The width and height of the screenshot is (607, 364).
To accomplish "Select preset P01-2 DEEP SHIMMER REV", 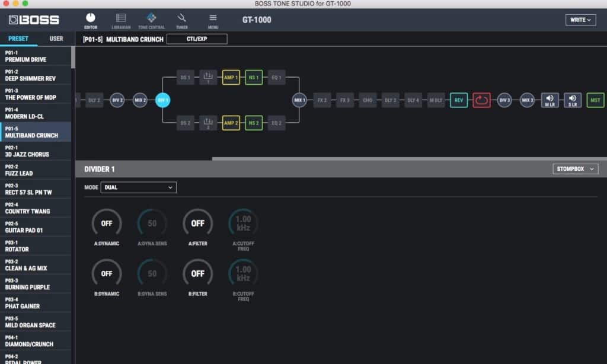I will 36,75.
